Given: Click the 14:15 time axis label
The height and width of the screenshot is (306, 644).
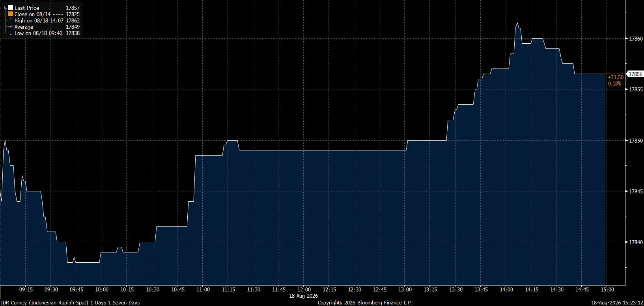Looking at the screenshot, I should pyautogui.click(x=531, y=290).
